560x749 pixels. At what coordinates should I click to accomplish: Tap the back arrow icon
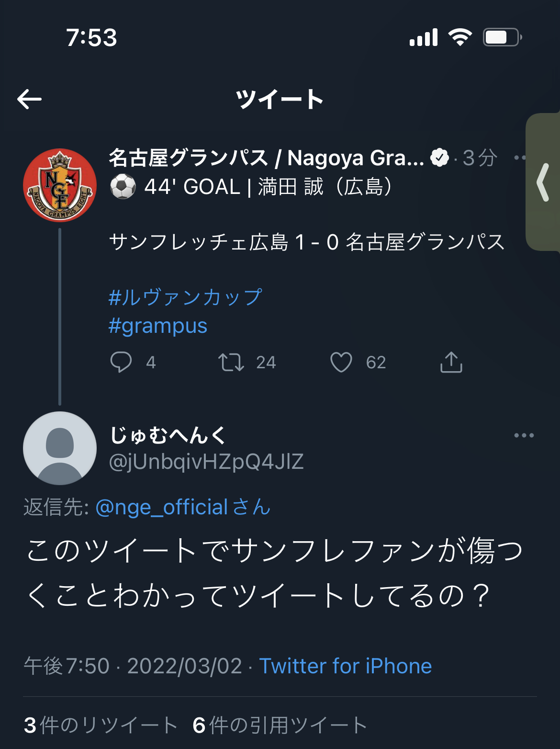pos(29,99)
